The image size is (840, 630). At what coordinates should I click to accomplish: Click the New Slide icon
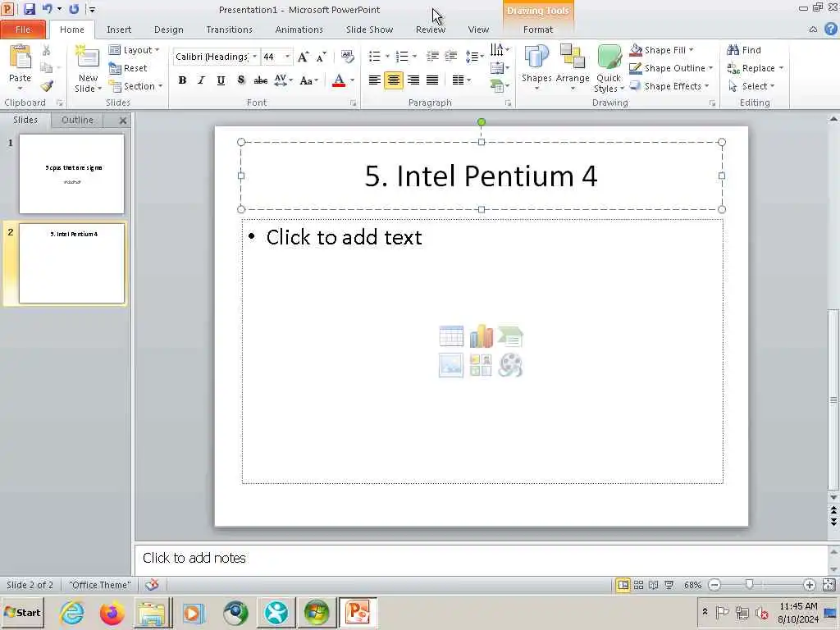[88, 58]
